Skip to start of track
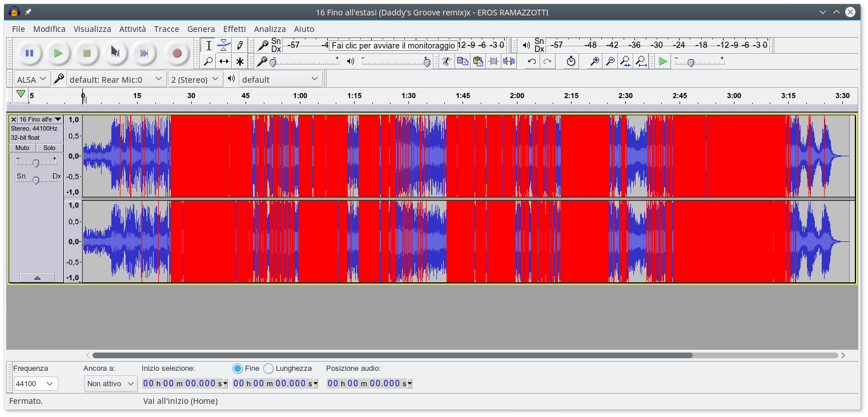Image resolution: width=868 pixels, height=417 pixels. 115,53
